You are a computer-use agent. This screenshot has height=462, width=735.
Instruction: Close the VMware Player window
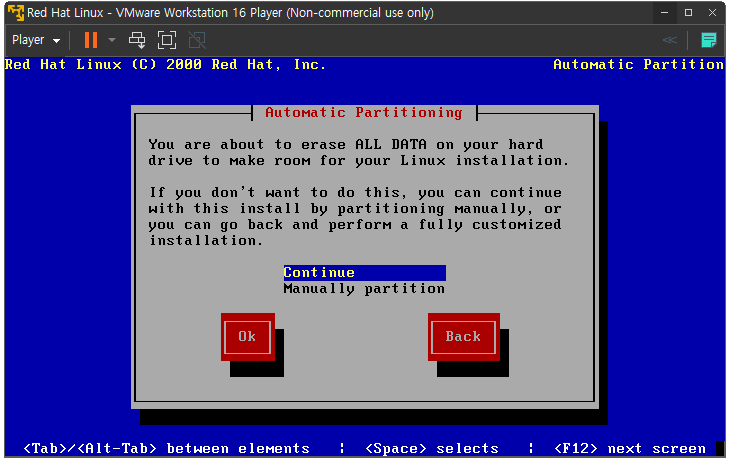[712, 13]
